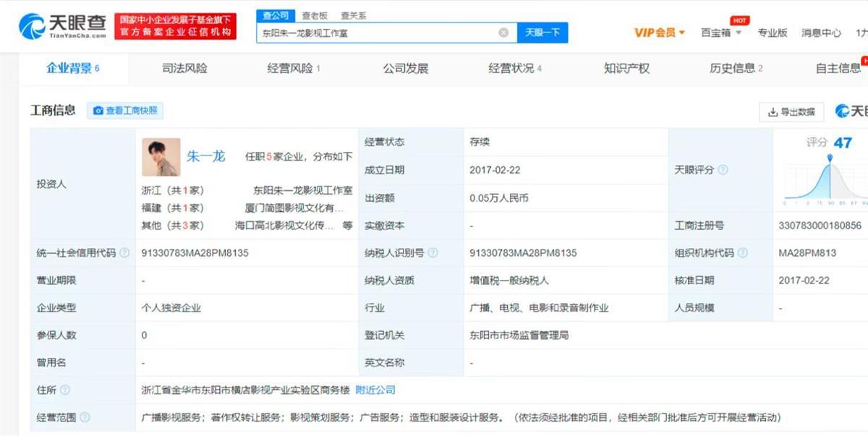The width and height of the screenshot is (868, 436).
Task: Click the 天眼一下 search button
Action: point(542,33)
